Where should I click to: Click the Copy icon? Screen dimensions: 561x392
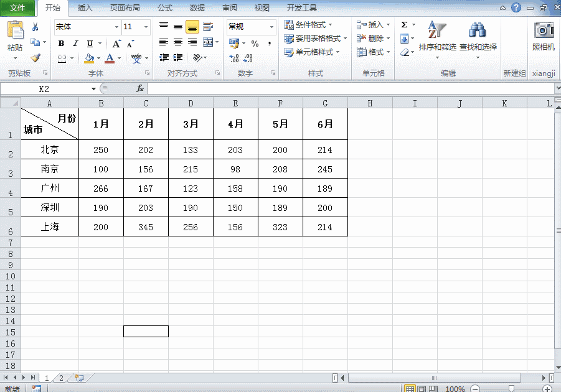pyautogui.click(x=35, y=42)
